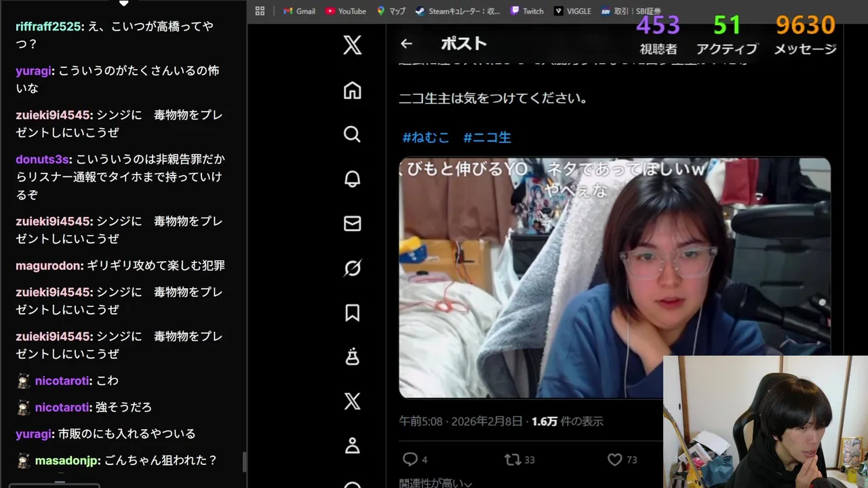Open X search via magnifier icon
This screenshot has height=488, width=868.
pyautogui.click(x=352, y=134)
